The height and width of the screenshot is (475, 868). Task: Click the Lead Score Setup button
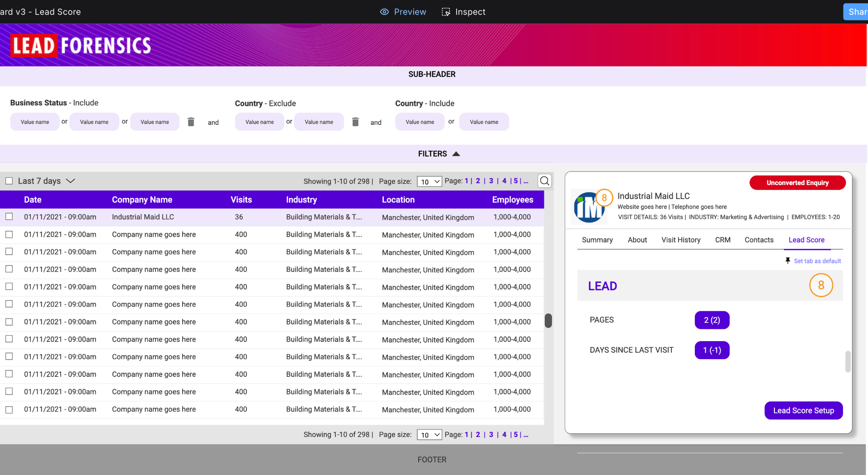click(x=803, y=410)
